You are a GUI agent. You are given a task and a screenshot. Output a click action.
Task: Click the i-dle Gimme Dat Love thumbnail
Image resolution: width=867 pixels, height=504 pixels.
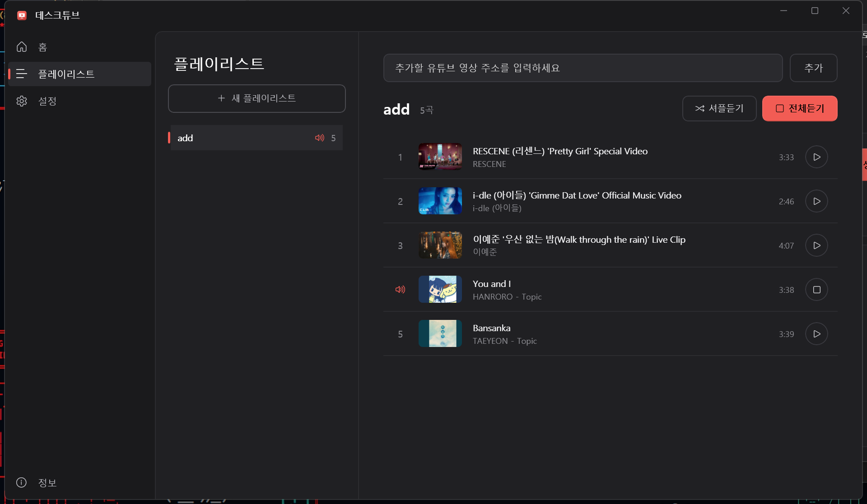pos(440,201)
